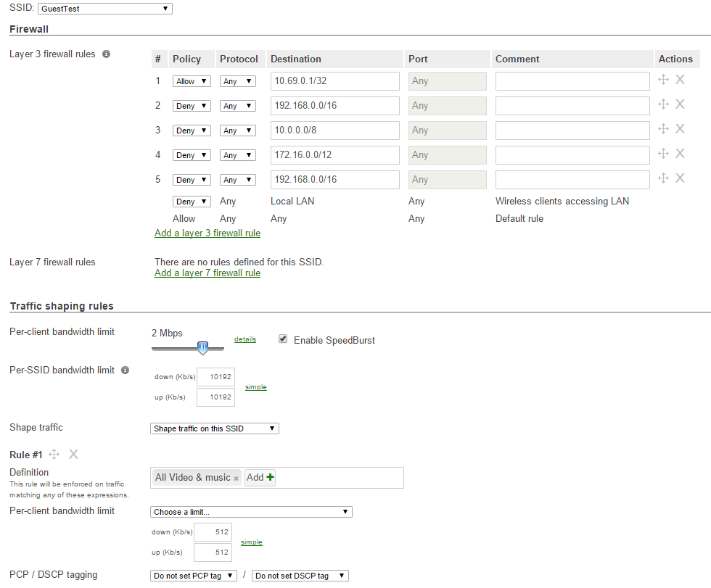
Task: Open Policy dropdown for rule 1
Action: (192, 81)
